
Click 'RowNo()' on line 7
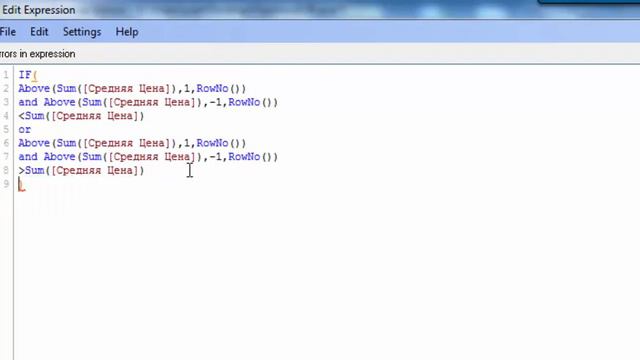(253, 157)
